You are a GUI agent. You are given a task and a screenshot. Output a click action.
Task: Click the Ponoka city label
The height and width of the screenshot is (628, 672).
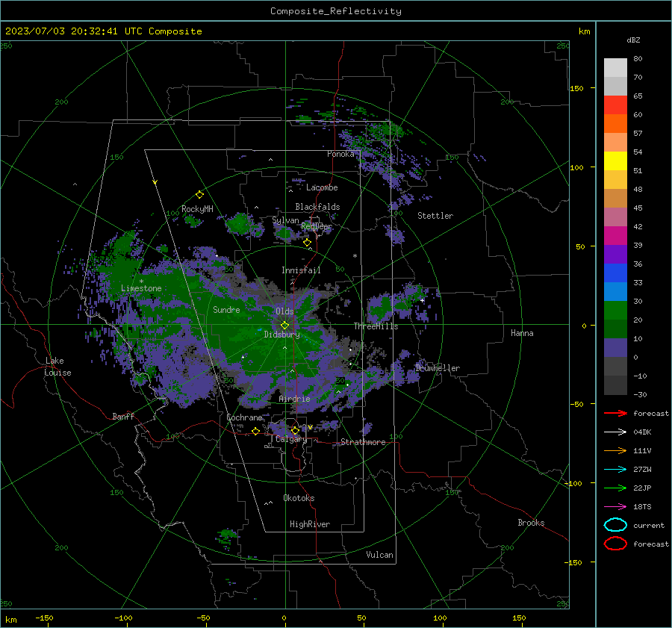pyautogui.click(x=340, y=154)
